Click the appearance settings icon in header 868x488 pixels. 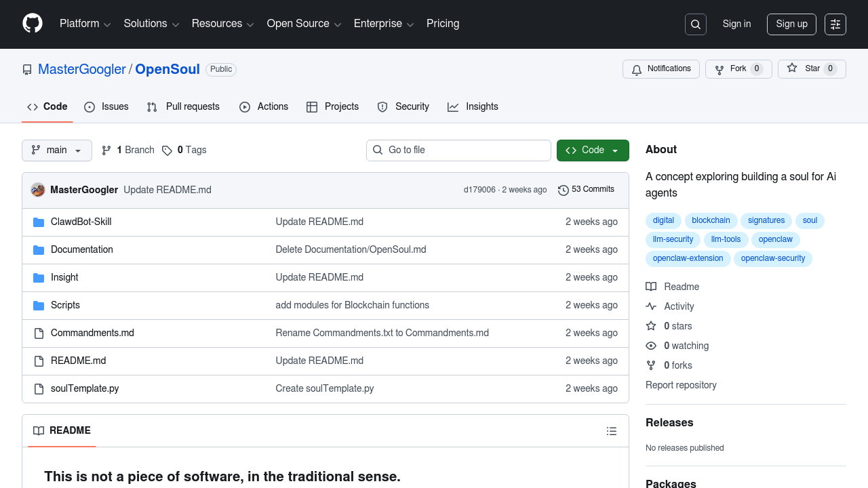pyautogui.click(x=835, y=24)
